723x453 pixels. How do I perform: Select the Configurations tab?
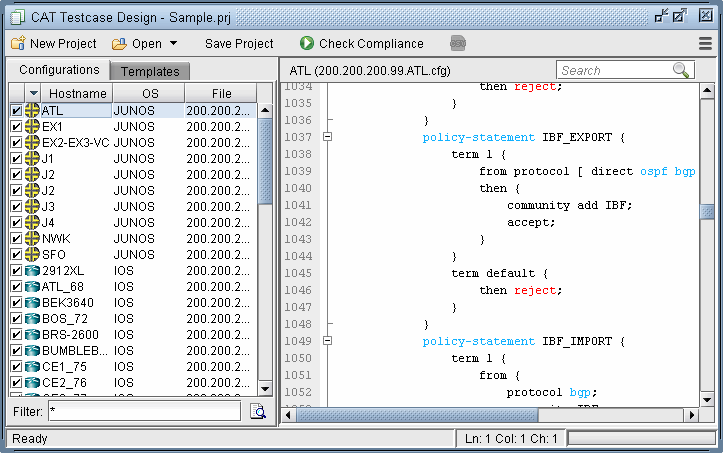(x=59, y=70)
